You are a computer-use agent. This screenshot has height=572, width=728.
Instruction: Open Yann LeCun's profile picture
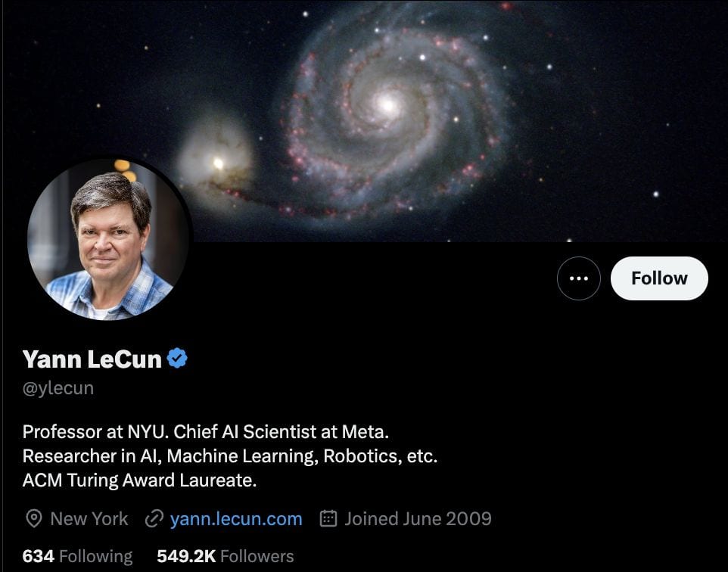108,239
